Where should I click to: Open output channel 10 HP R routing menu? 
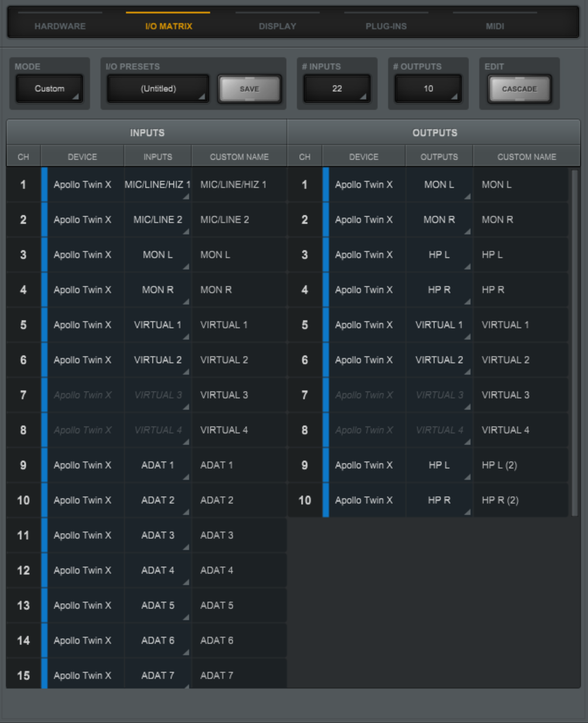pyautogui.click(x=439, y=500)
